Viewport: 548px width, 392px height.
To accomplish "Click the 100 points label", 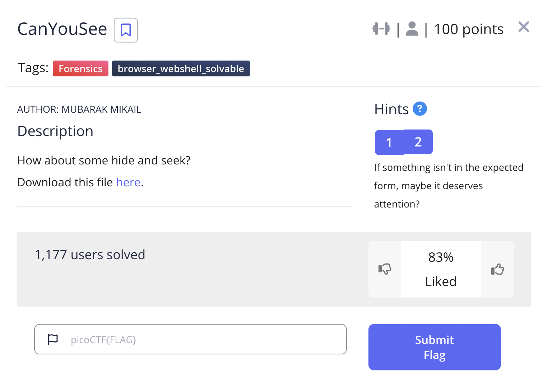I will [468, 29].
